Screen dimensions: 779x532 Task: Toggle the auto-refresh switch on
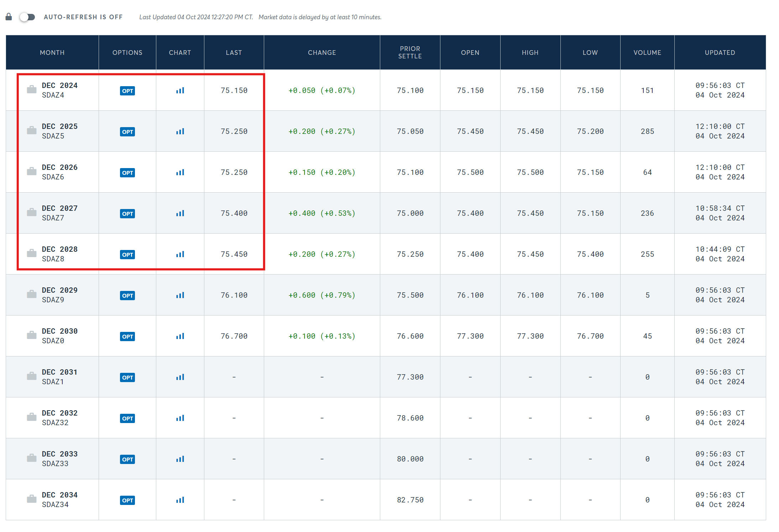tap(27, 17)
